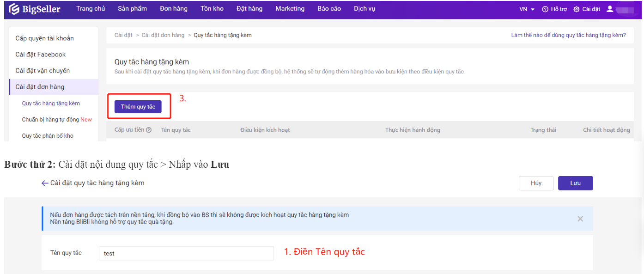
Task: Go to the Tồn kho menu
Action: pos(212,9)
